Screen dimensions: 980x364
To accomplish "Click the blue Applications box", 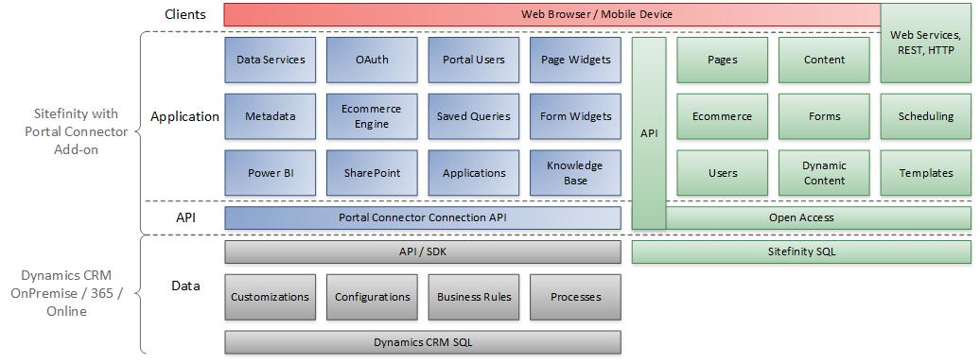I will click(x=474, y=173).
